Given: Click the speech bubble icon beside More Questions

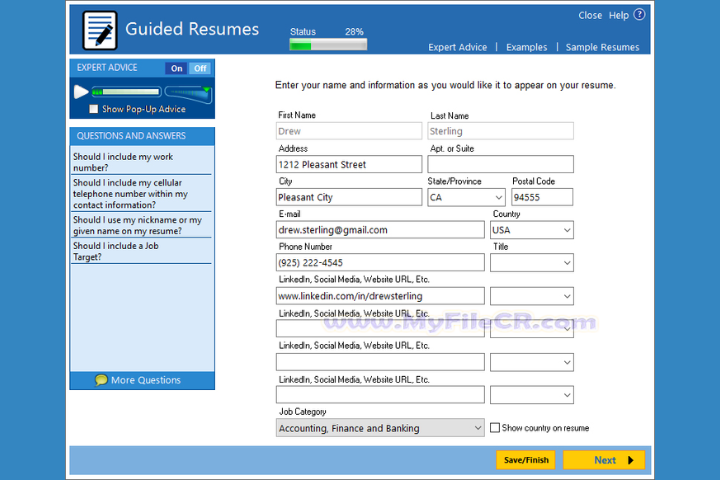Looking at the screenshot, I should (101, 380).
